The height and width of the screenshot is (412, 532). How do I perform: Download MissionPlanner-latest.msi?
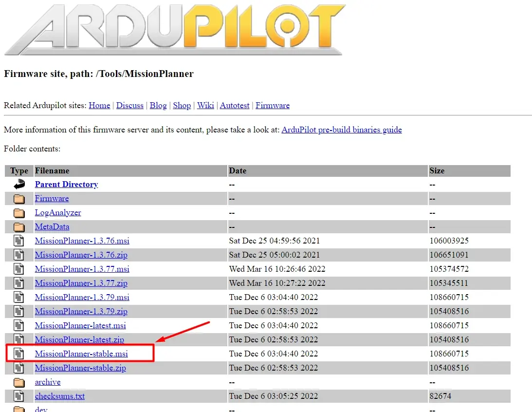(80, 325)
